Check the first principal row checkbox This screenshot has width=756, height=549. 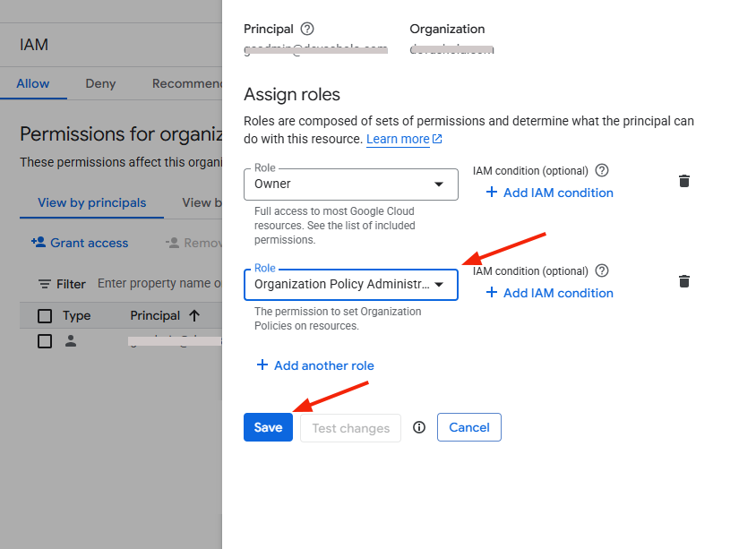[45, 340]
